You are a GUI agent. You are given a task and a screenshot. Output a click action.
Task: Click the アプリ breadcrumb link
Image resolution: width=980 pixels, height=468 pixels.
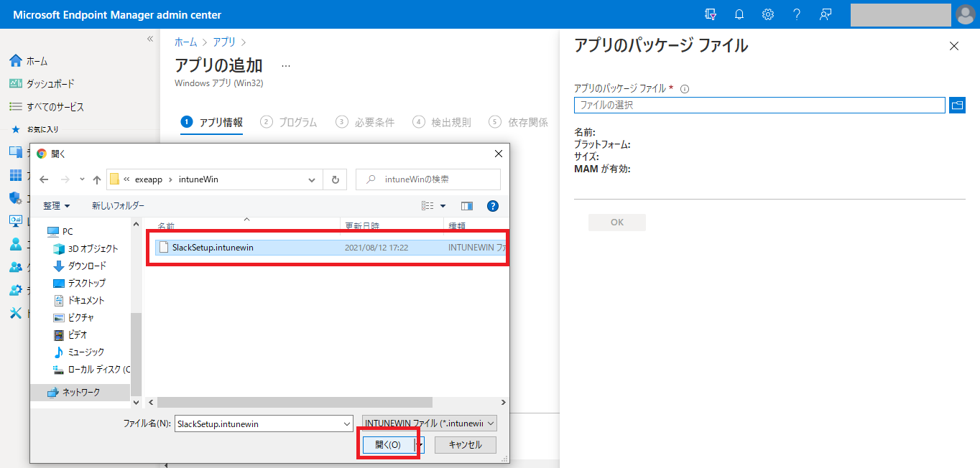224,42
